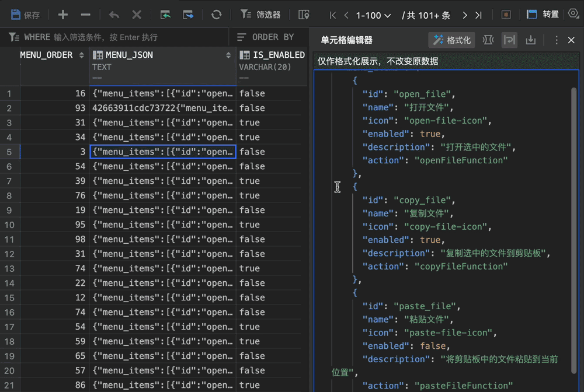Viewport: 584px width, 392px height.
Task: Click the "打开文件" name value
Action: pyautogui.click(x=426, y=107)
